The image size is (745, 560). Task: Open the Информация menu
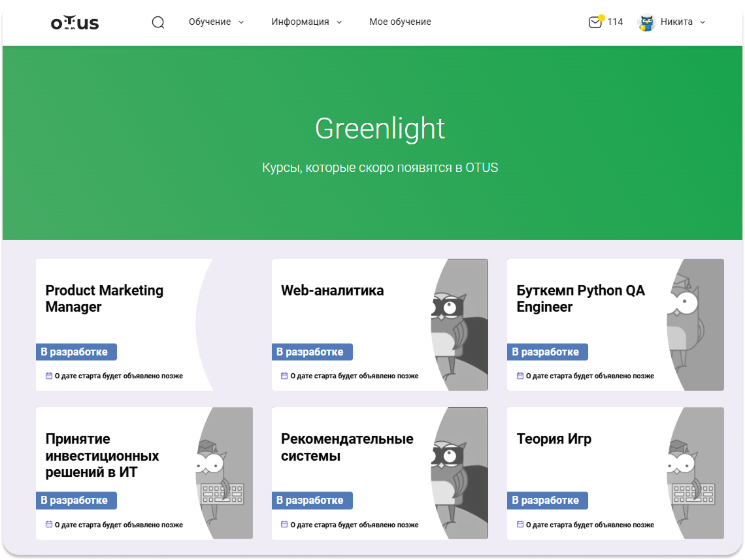click(300, 22)
